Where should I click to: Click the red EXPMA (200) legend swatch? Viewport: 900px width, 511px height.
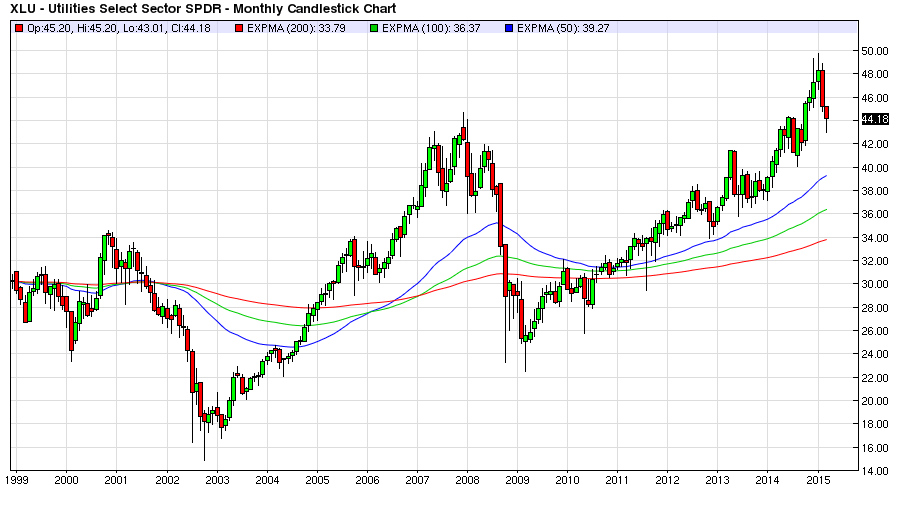(239, 28)
